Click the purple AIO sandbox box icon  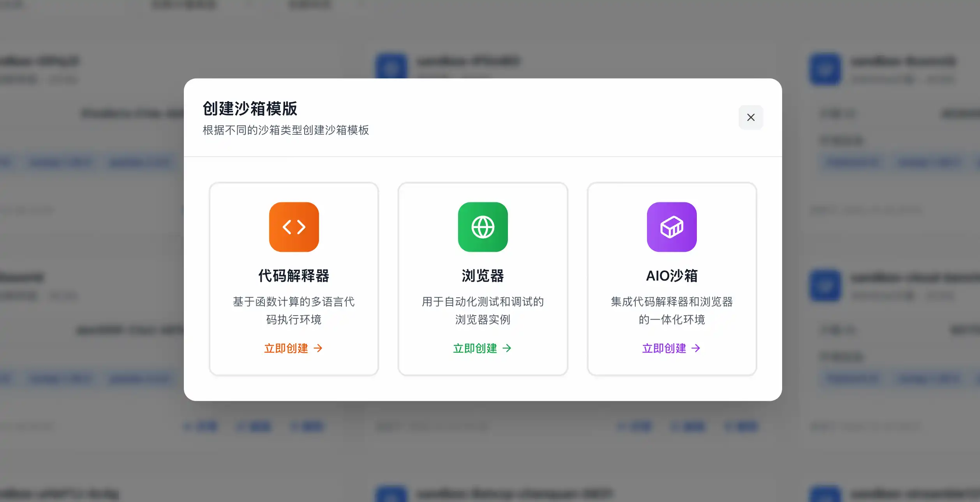click(672, 227)
